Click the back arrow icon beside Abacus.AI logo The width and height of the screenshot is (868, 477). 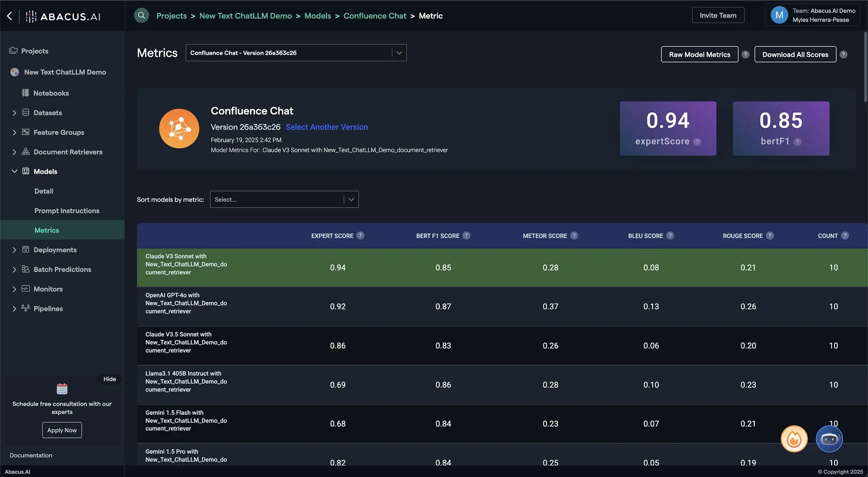[x=10, y=16]
